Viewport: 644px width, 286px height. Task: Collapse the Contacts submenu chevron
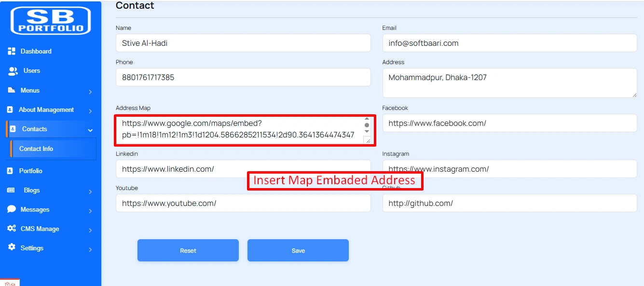pos(90,130)
